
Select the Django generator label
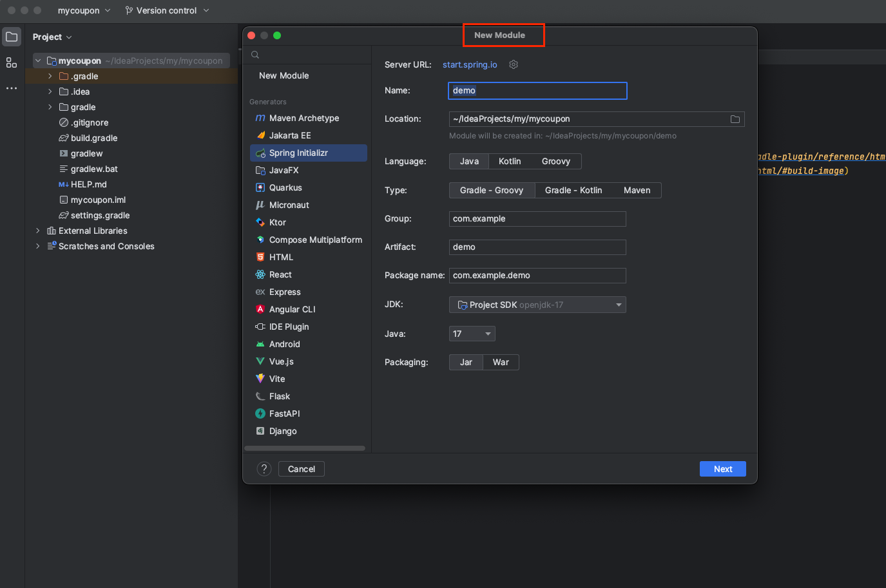pyautogui.click(x=283, y=431)
